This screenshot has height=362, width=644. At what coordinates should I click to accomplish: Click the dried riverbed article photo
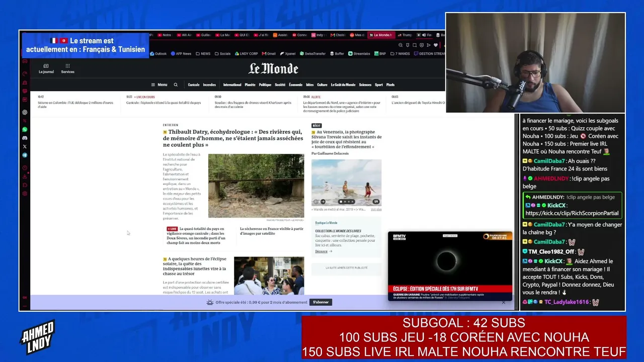[x=256, y=186]
